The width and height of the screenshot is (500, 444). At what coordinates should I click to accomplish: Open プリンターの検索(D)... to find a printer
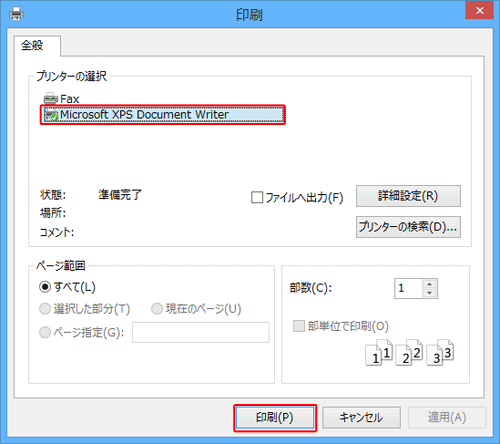coord(408,227)
